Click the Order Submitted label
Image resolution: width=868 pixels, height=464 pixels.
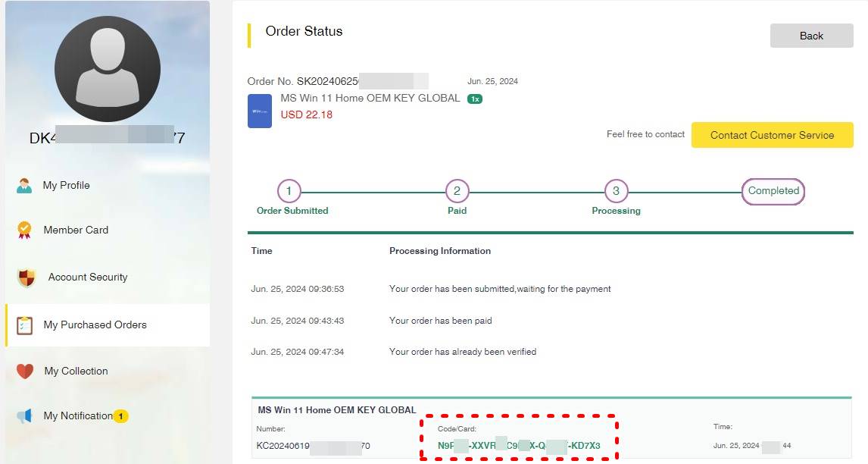tap(292, 211)
